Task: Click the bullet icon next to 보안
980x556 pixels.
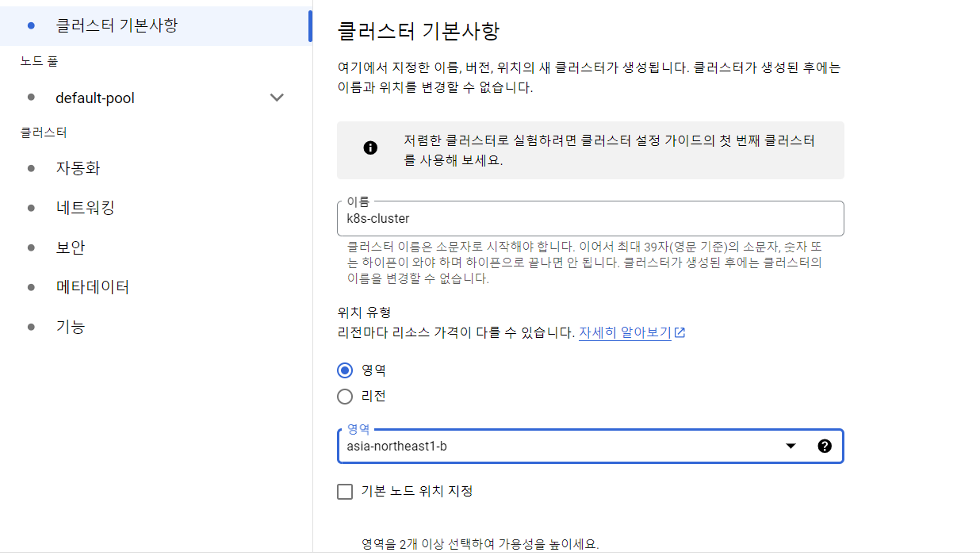Action: [31, 247]
